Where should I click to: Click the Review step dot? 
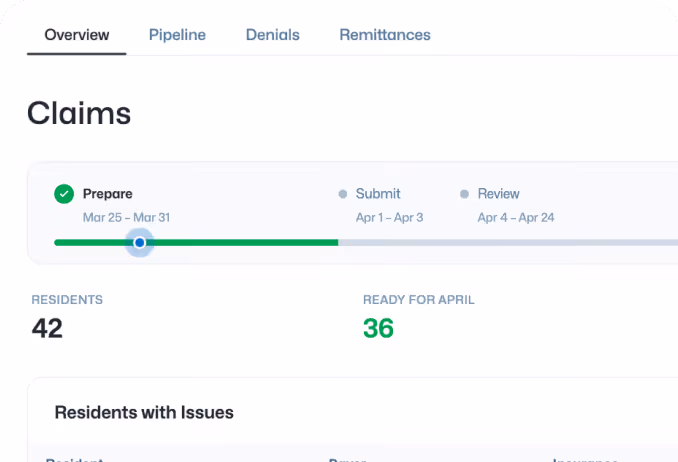click(464, 194)
